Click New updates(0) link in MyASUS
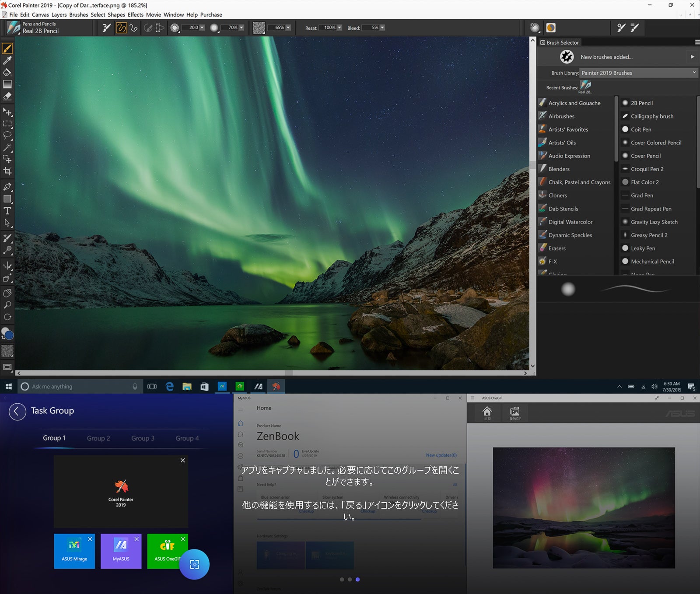Viewport: 700px width, 594px height. tap(441, 455)
